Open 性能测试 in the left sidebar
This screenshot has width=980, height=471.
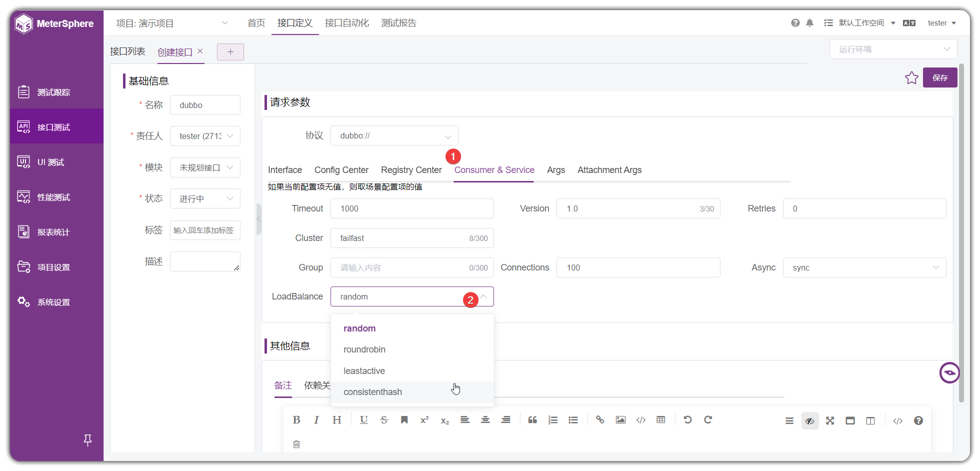(x=56, y=197)
